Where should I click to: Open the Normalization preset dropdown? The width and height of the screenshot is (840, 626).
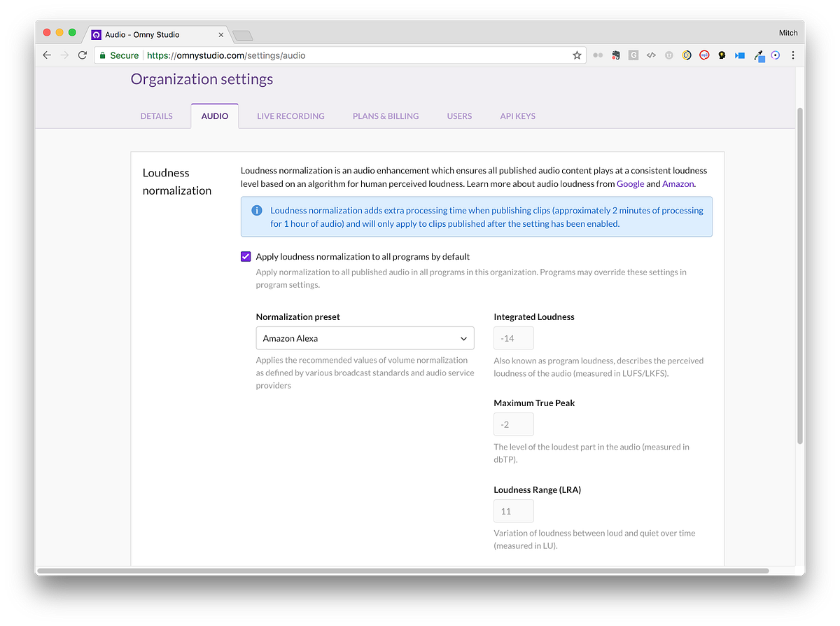coord(365,338)
